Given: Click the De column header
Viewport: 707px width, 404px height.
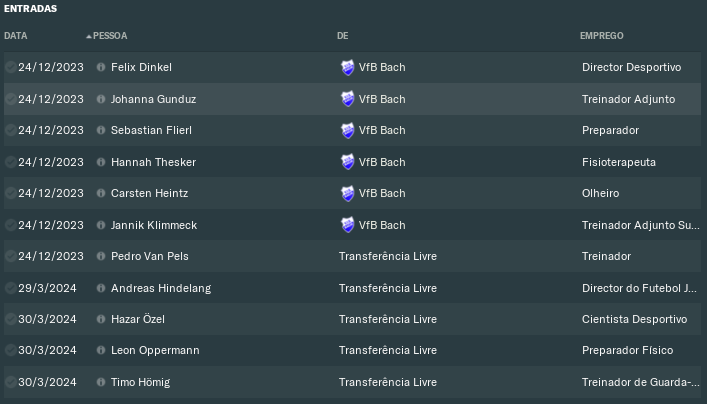Looking at the screenshot, I should point(343,36).
